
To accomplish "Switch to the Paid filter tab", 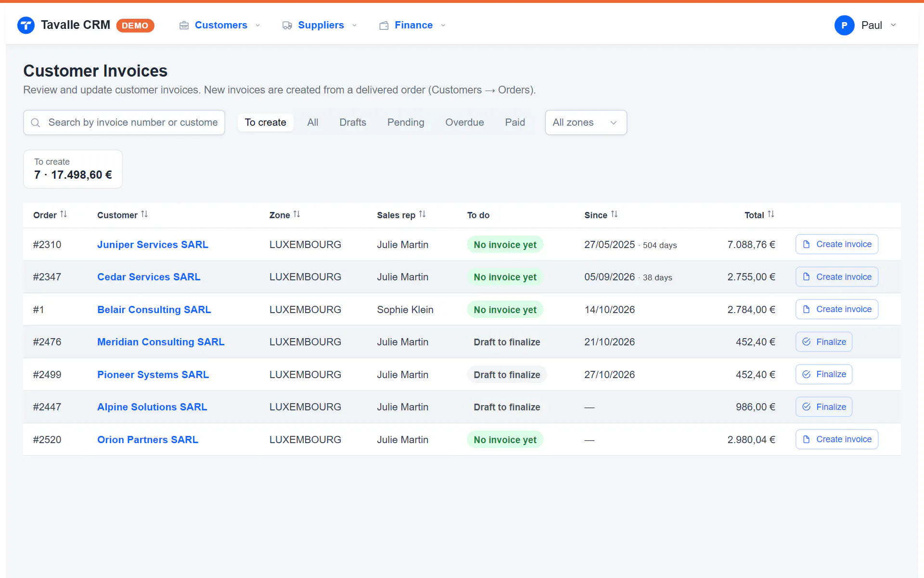I will 515,122.
